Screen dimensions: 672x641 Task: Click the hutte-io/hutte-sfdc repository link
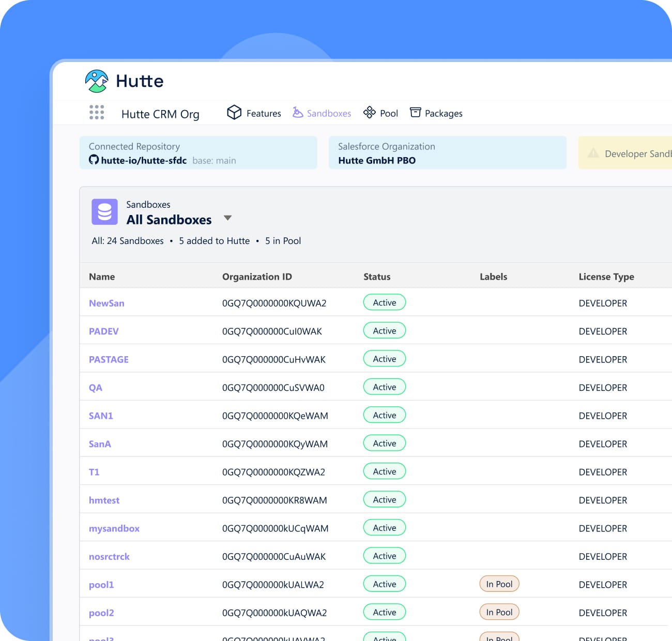(x=144, y=160)
